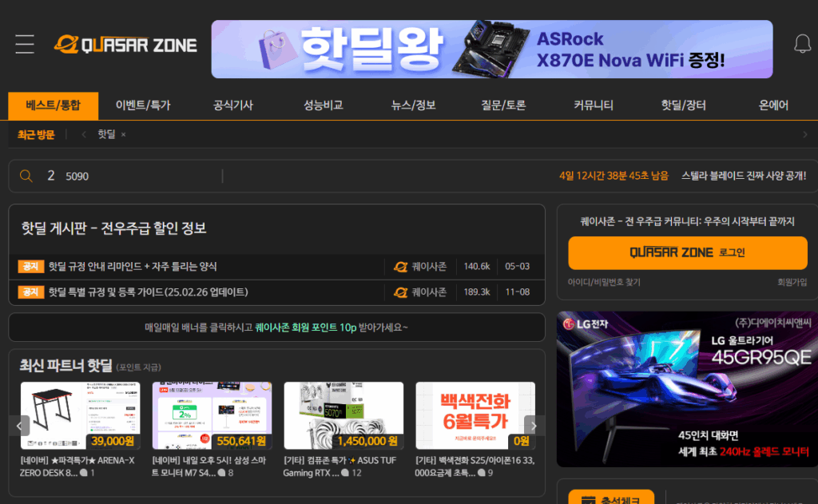This screenshot has width=818, height=504.
Task: Open the 질문/토론 menu
Action: [x=503, y=105]
